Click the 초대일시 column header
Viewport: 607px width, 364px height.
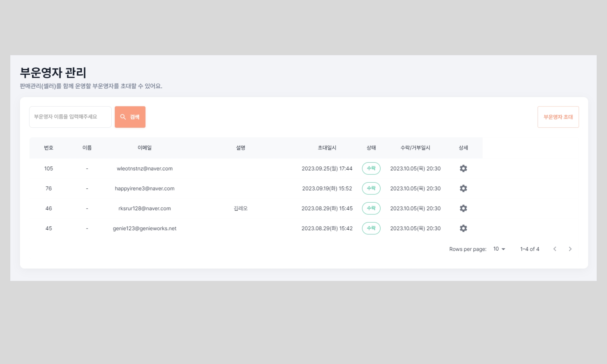pyautogui.click(x=327, y=148)
